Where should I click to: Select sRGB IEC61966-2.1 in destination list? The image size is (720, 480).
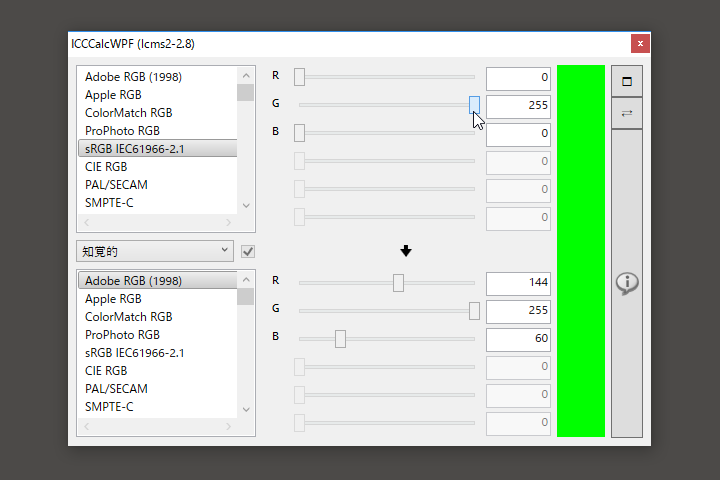158,352
